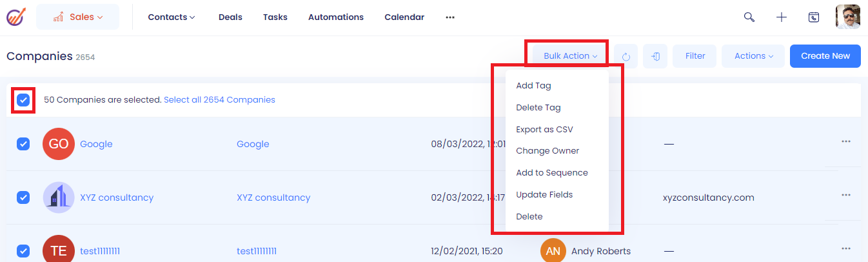Open row options for test11111111
The image size is (868, 262).
coord(846,248)
